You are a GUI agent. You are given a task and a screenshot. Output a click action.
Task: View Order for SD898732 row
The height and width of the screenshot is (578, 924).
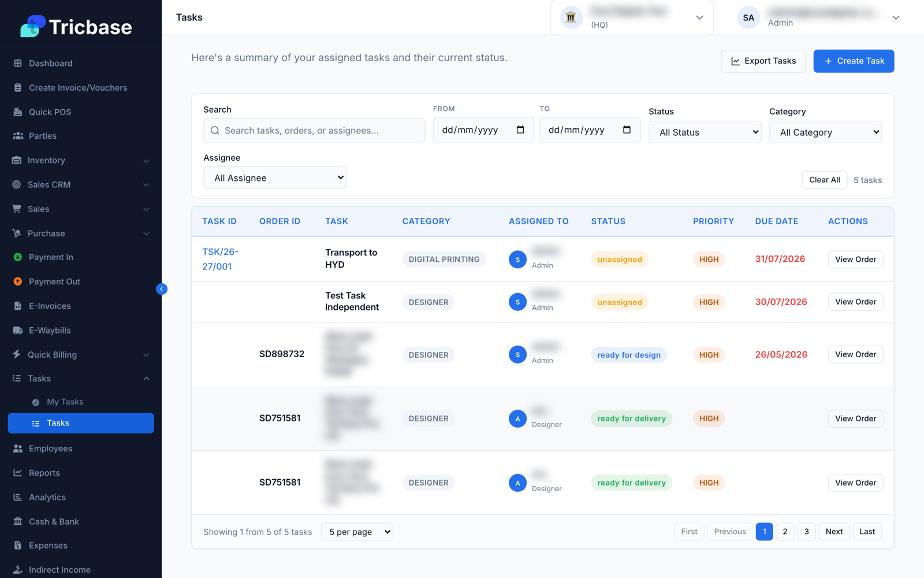(855, 354)
